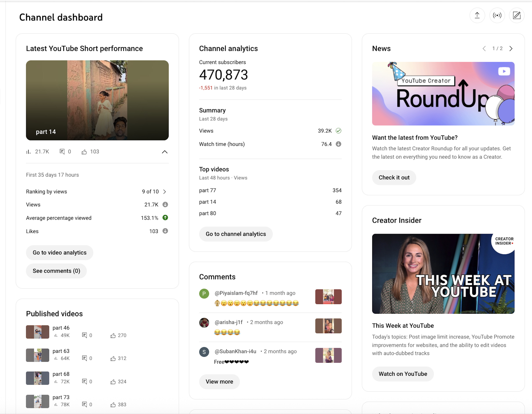
Task: Click the "Free" comment text with hearts
Action: (x=231, y=362)
